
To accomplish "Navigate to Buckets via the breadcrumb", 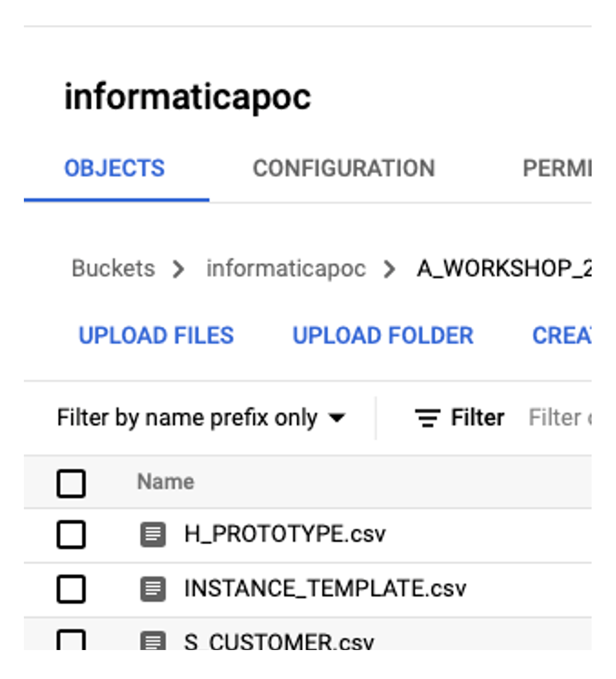I will (113, 268).
